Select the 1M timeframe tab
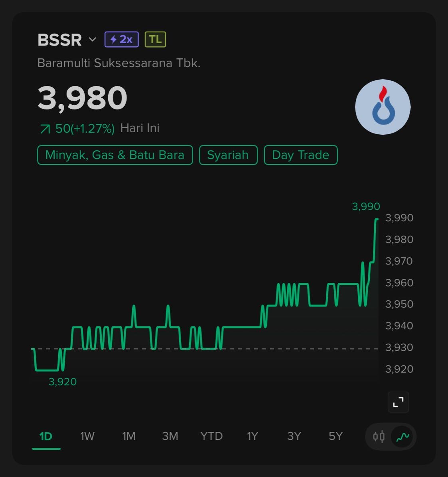Viewport: 448px width, 477px height. [129, 436]
